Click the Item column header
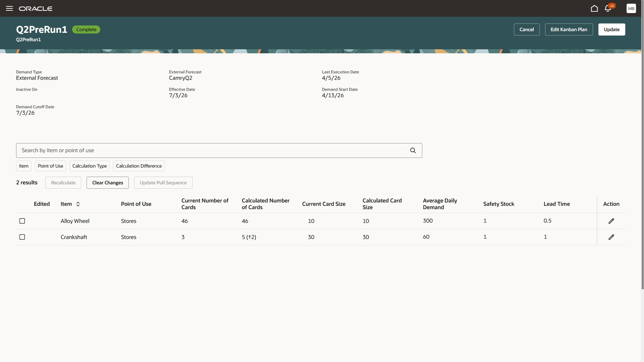 pos(66,204)
